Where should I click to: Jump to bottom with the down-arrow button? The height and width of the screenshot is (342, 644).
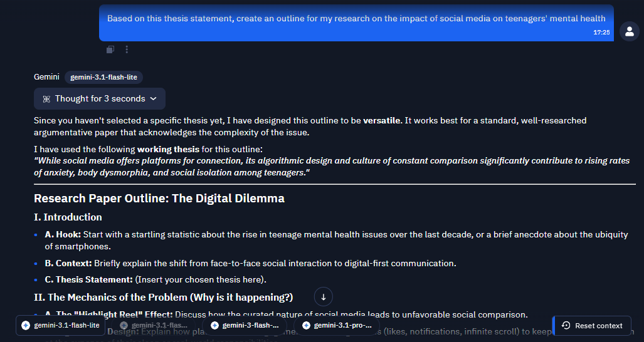point(323,297)
